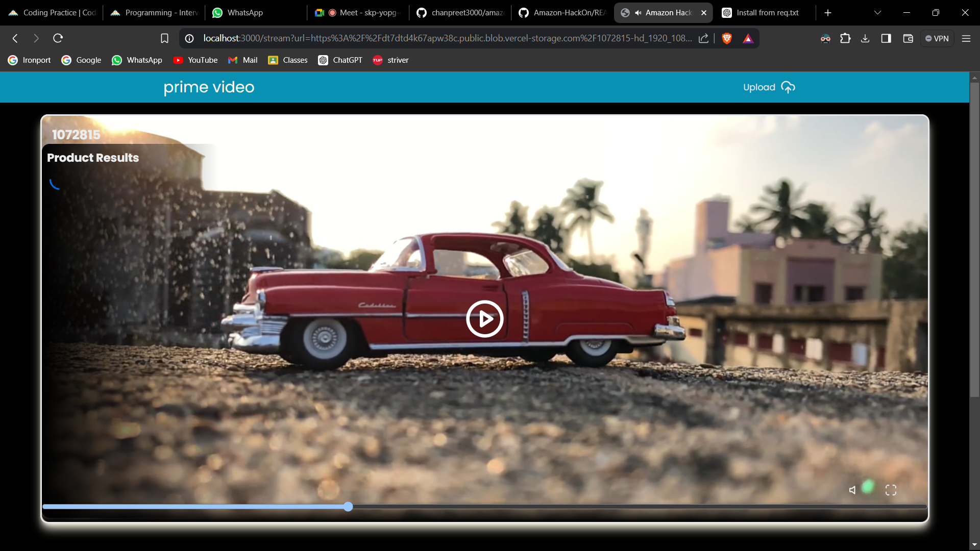Enter fullscreen using the expand icon
The height and width of the screenshot is (551, 980).
point(891,490)
